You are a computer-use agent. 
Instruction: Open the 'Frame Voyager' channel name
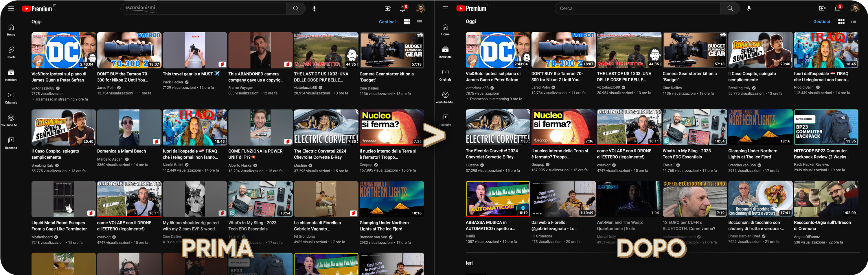point(241,88)
